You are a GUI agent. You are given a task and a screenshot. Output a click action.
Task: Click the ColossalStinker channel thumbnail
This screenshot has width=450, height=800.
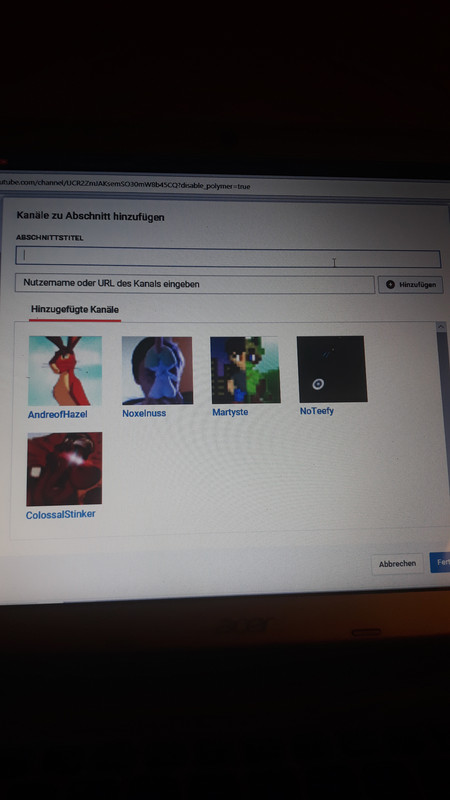(x=64, y=469)
